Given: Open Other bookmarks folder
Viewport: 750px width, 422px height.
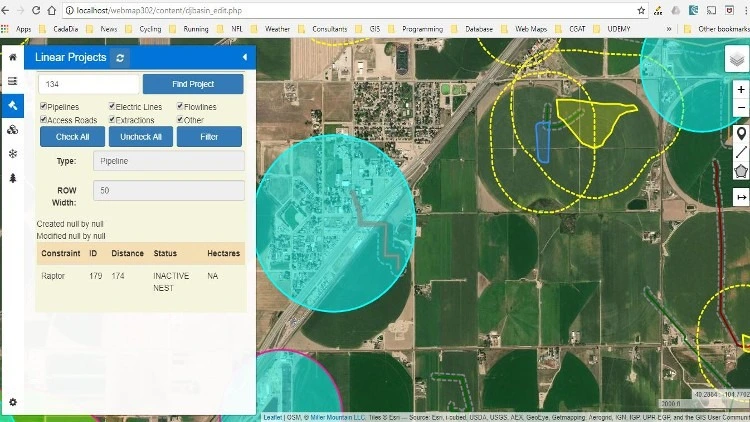Looking at the screenshot, I should (717, 29).
